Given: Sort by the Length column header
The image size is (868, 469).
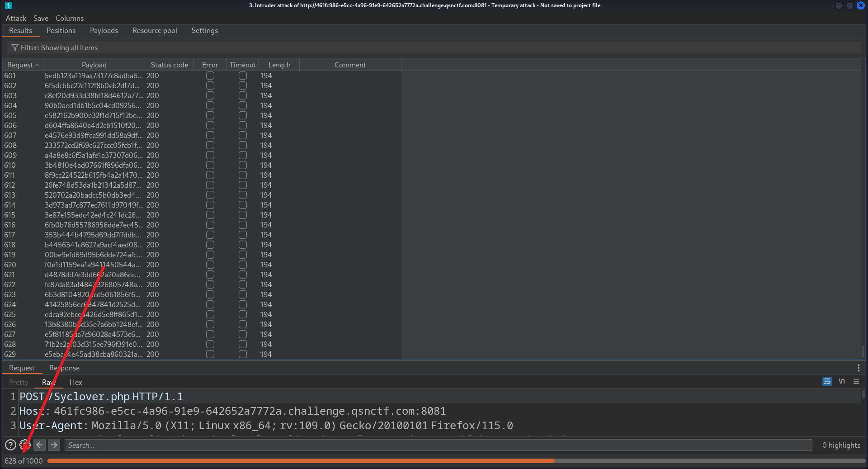Looking at the screenshot, I should 279,65.
